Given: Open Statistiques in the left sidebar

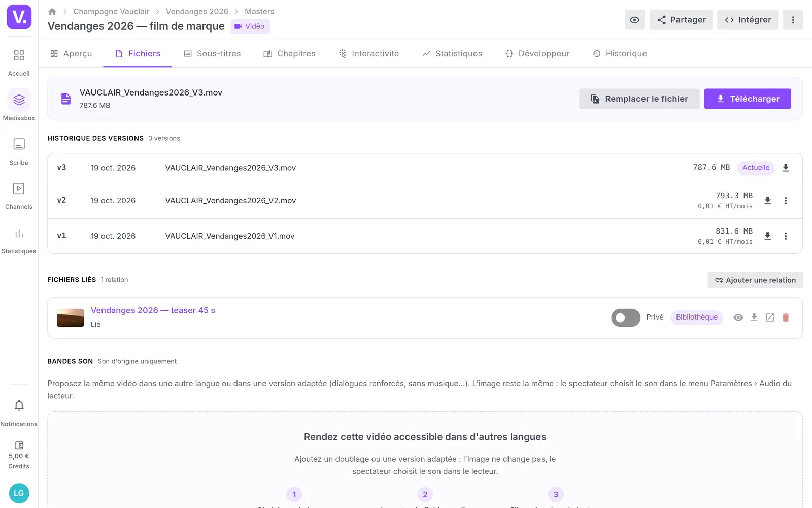Looking at the screenshot, I should (x=19, y=240).
